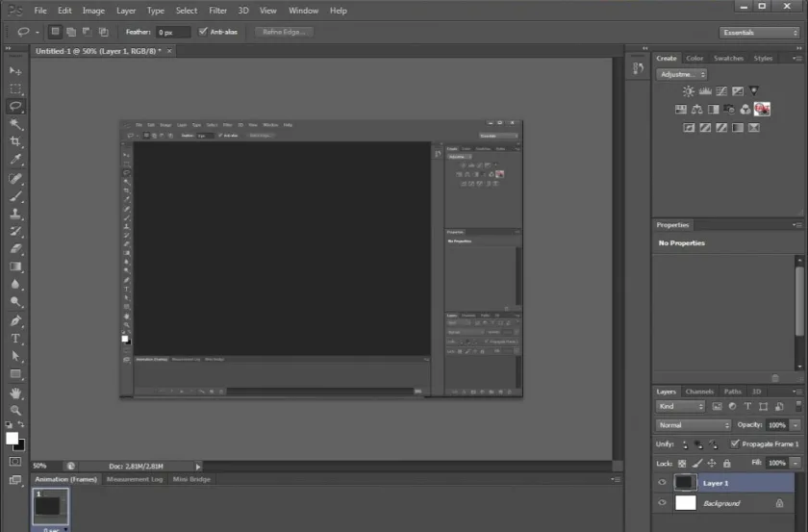Click the Brightness/Contrast adjustment icon

click(x=689, y=91)
